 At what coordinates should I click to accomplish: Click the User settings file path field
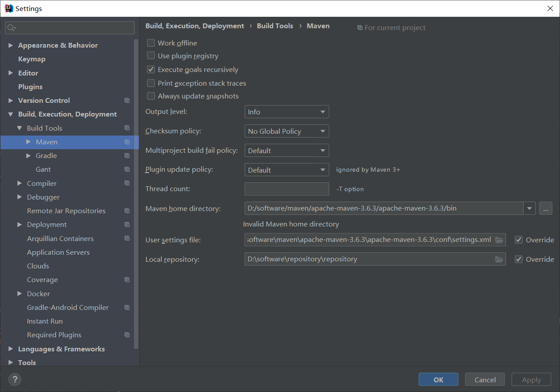(375, 240)
